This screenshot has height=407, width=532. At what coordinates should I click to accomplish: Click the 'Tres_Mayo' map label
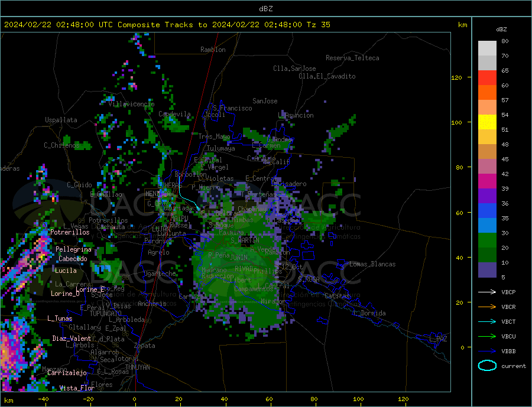214,136
